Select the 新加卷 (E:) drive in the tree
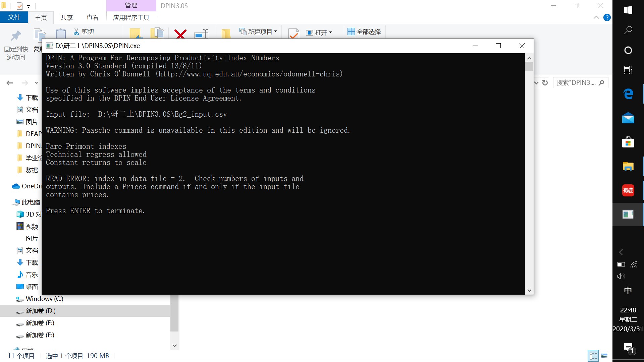 click(x=40, y=323)
